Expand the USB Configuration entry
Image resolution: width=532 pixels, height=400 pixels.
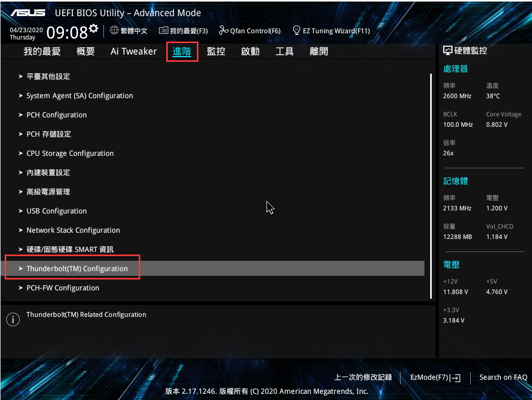pos(57,211)
